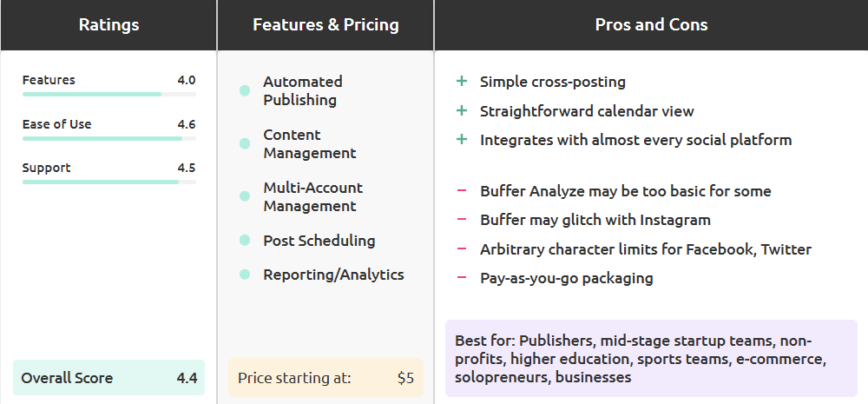Click the minus icon beside Instagram glitch con
Image resolution: width=868 pixels, height=404 pixels.
click(x=462, y=220)
